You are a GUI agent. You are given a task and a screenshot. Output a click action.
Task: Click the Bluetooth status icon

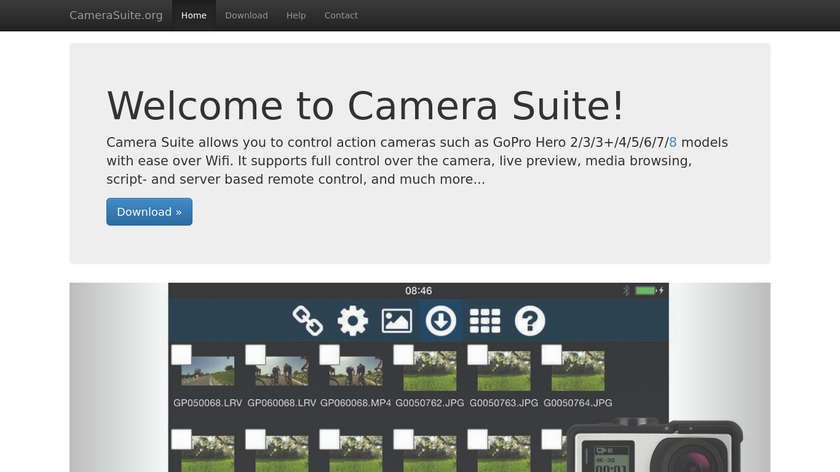(x=627, y=291)
